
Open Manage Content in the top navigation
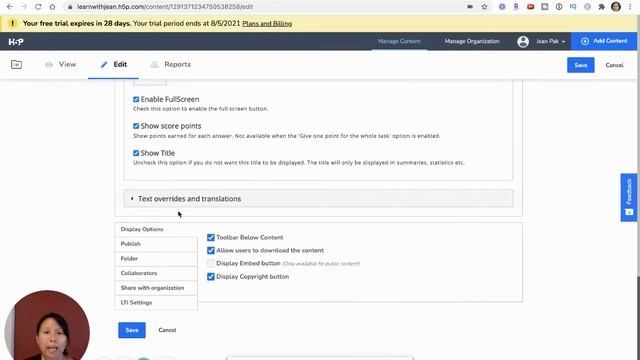399,41
